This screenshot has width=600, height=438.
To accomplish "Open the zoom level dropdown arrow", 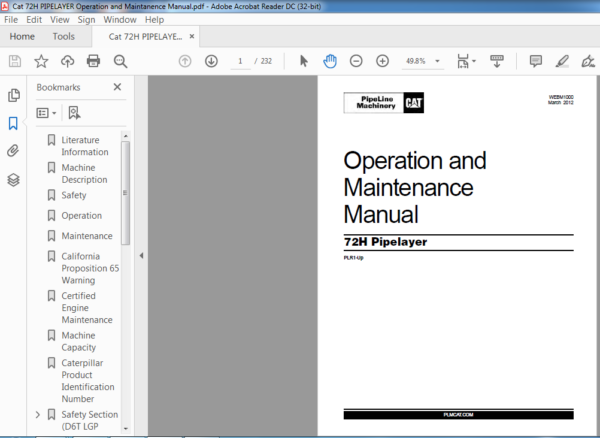I will click(437, 61).
